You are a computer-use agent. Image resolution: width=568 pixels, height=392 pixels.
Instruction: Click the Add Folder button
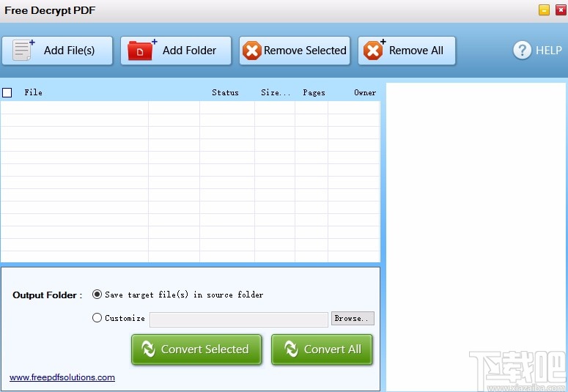[x=176, y=51]
